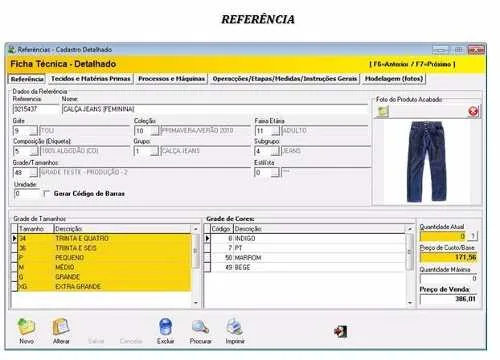Click color grid scrollbar up arrow
500x360 pixels.
410,229
